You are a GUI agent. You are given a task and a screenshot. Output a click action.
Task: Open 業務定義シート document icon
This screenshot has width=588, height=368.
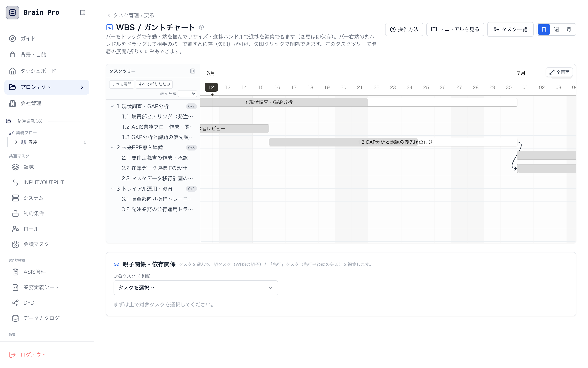[15, 287]
